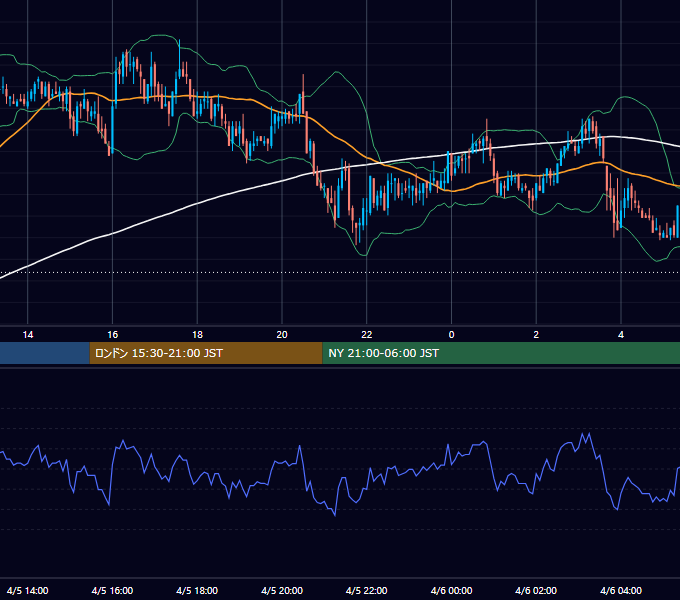Click the blue session bar before ロンドン
The height and width of the screenshot is (600, 680).
45,353
